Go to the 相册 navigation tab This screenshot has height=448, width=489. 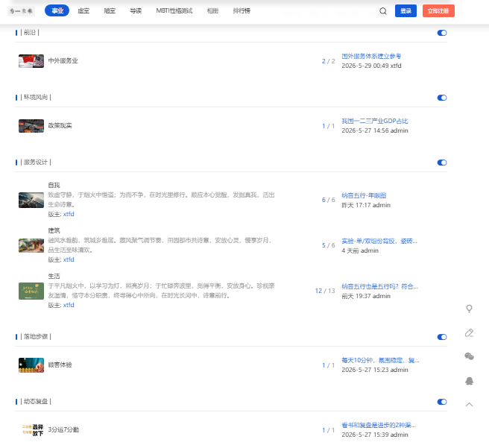click(212, 10)
